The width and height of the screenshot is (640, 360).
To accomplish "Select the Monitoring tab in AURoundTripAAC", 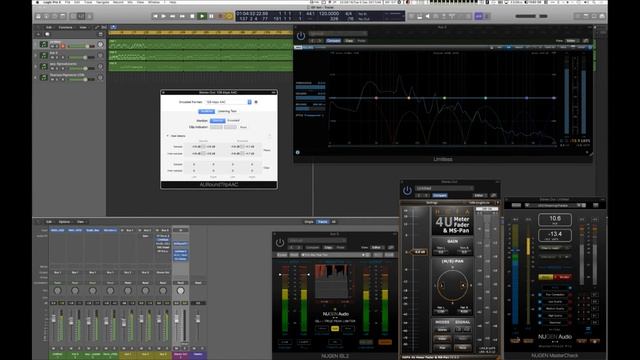I will tap(207, 111).
